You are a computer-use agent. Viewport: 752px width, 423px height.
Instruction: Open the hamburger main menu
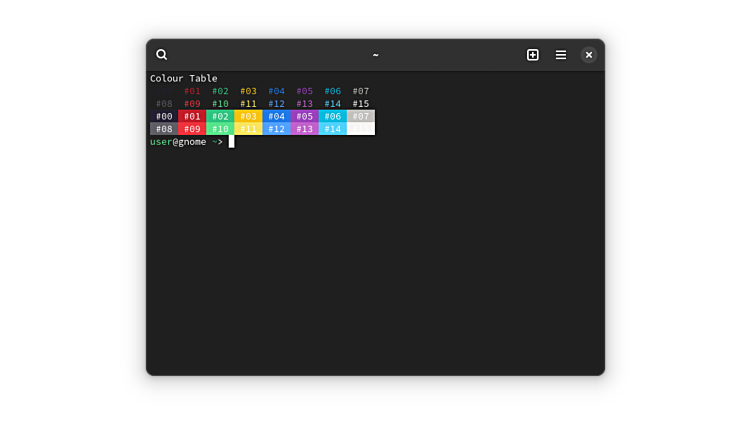(561, 55)
